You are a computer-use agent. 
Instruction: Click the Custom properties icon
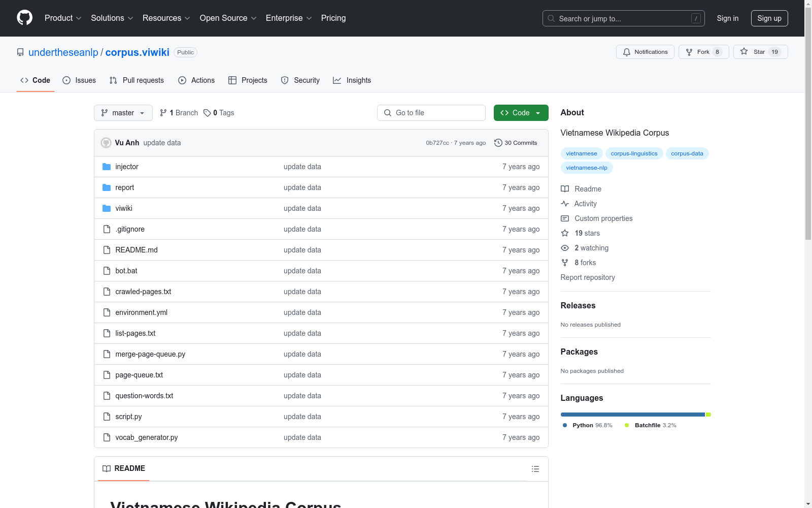(x=565, y=218)
